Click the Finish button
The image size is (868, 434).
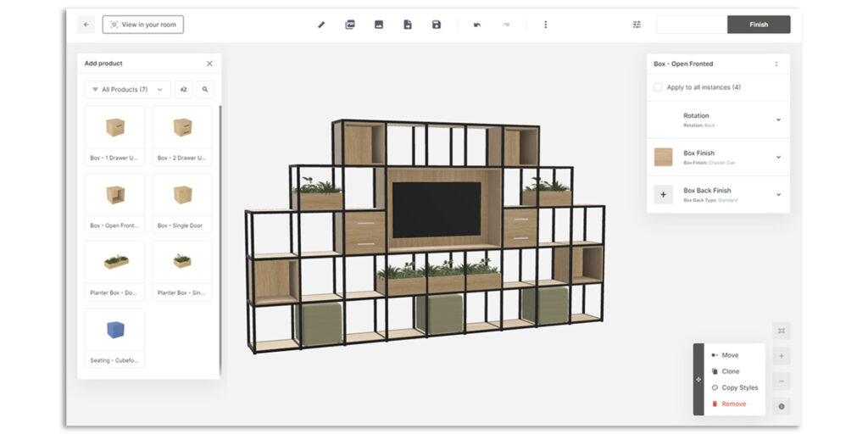pos(759,25)
